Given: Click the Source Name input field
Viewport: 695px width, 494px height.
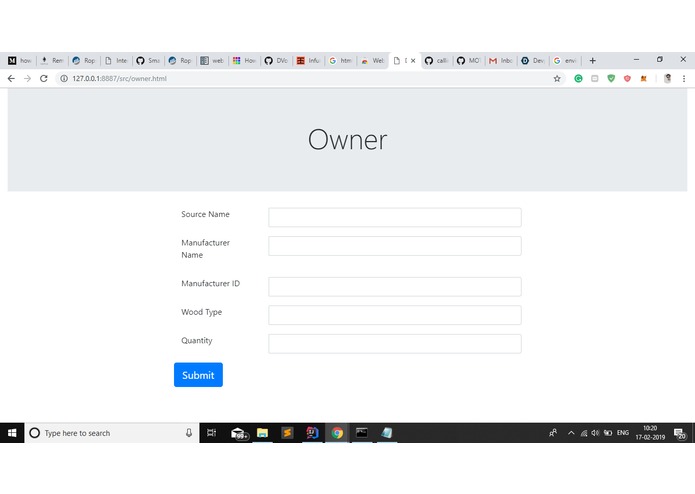Looking at the screenshot, I should click(394, 217).
